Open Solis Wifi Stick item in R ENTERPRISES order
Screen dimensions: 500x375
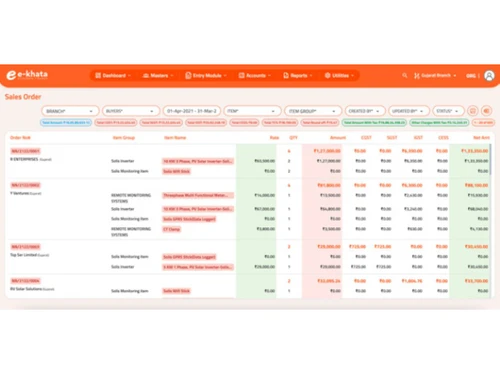tap(176, 171)
